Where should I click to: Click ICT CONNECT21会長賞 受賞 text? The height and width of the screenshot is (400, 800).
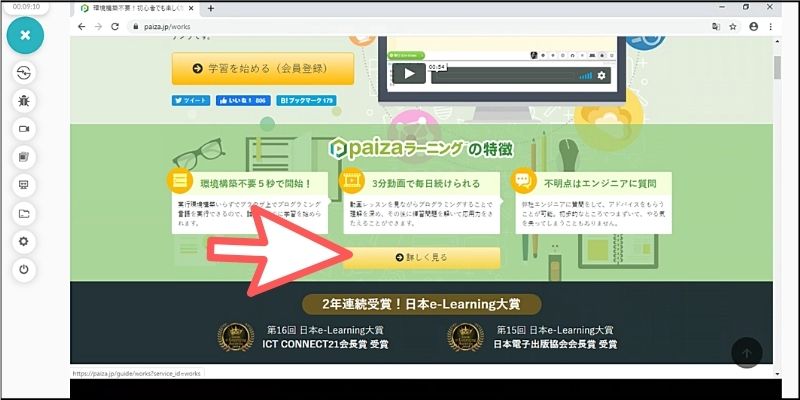click(325, 344)
